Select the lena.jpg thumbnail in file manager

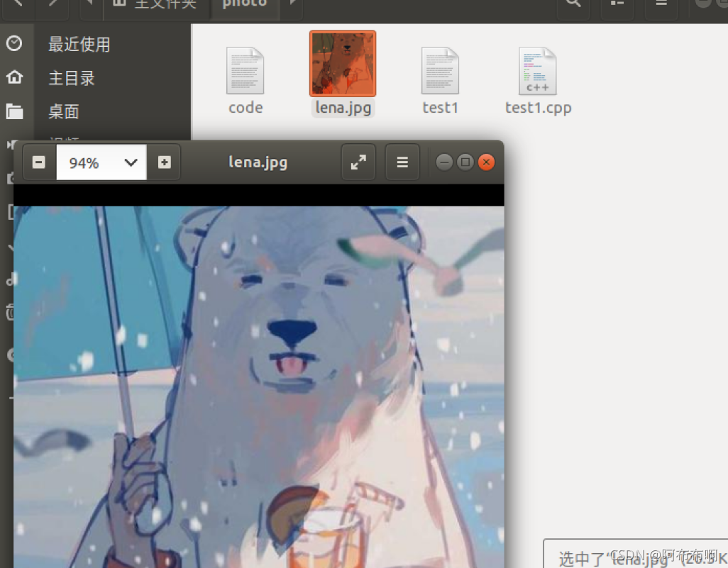tap(343, 64)
